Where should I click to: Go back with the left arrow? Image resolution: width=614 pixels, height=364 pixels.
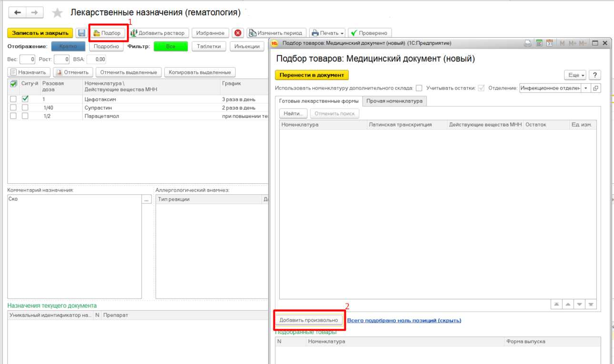pos(18,12)
